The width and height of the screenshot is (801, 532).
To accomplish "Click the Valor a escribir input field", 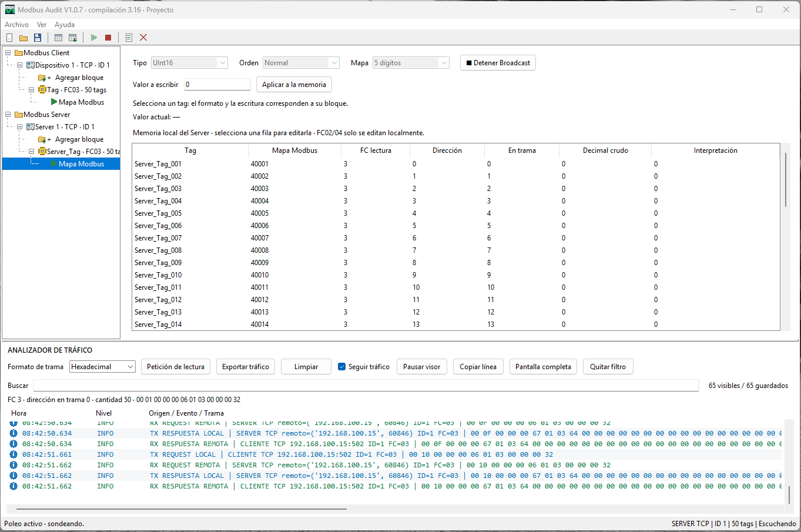I will 217,85.
